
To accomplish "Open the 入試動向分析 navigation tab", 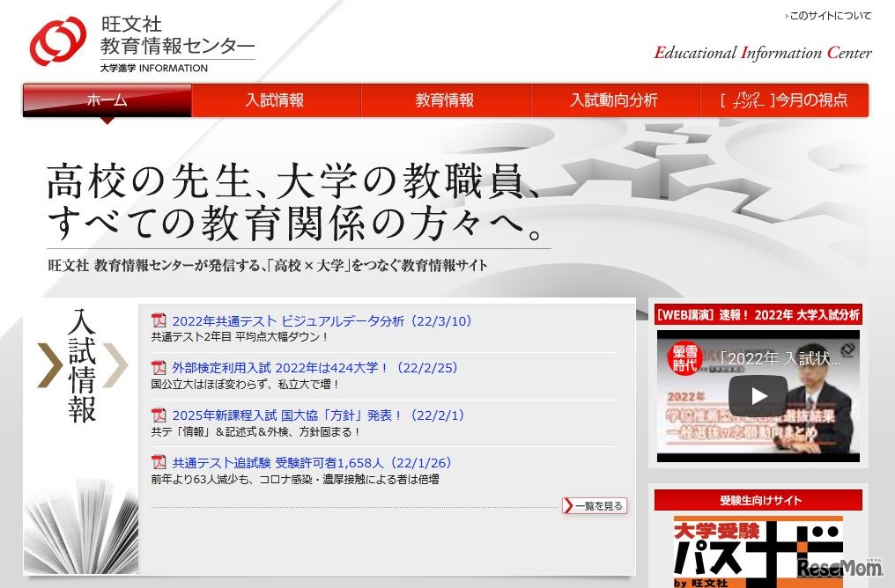I will [x=616, y=100].
